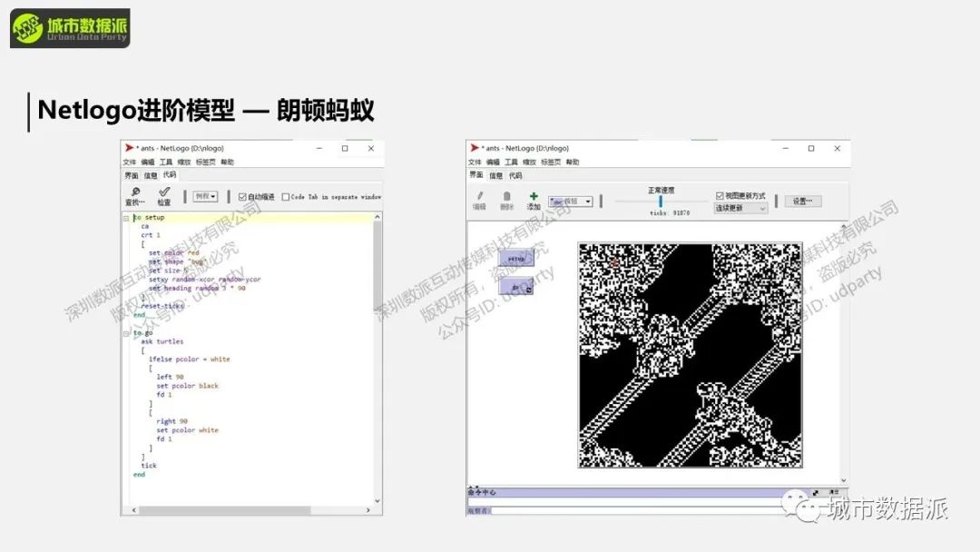Click the 'right 90' code line

[x=171, y=421]
